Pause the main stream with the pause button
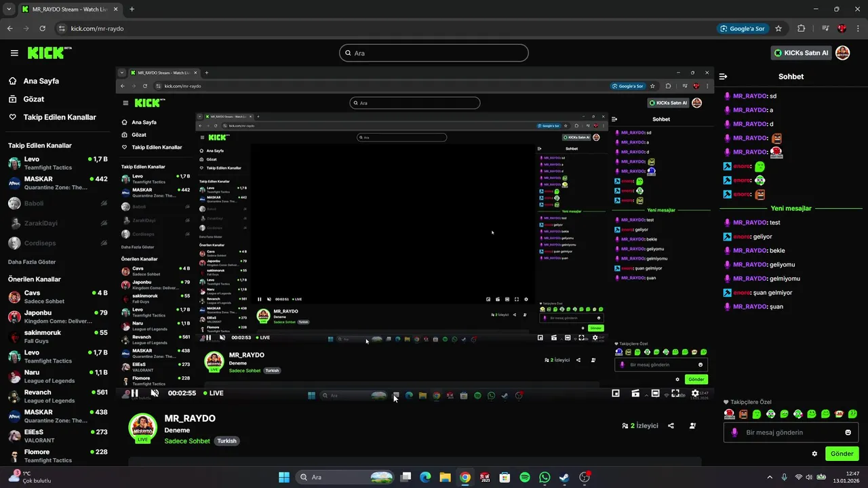 135,393
